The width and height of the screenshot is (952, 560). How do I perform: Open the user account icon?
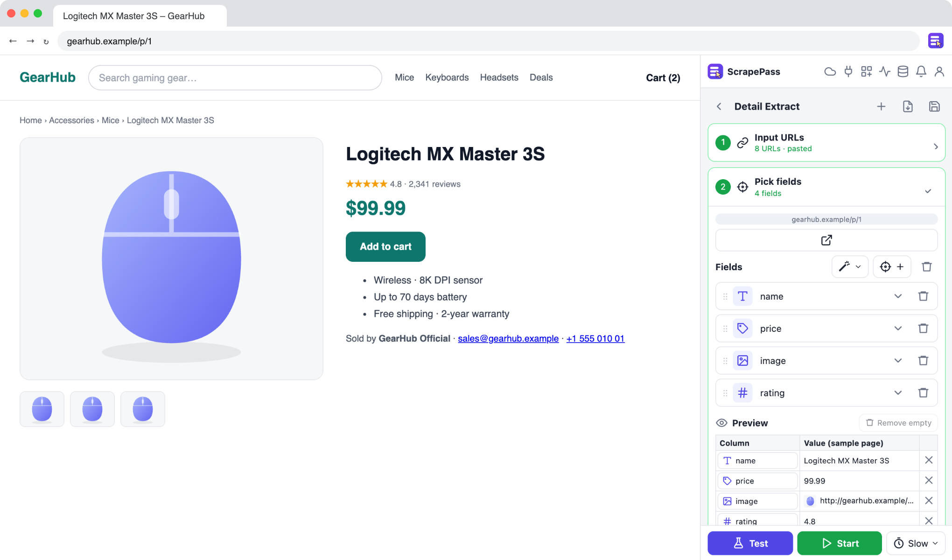939,71
